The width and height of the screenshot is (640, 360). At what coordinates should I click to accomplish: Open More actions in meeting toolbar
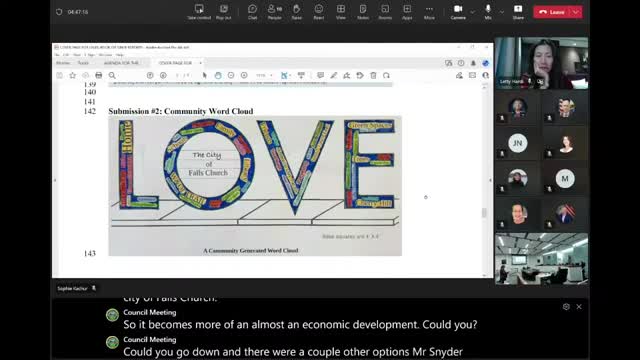tap(429, 12)
